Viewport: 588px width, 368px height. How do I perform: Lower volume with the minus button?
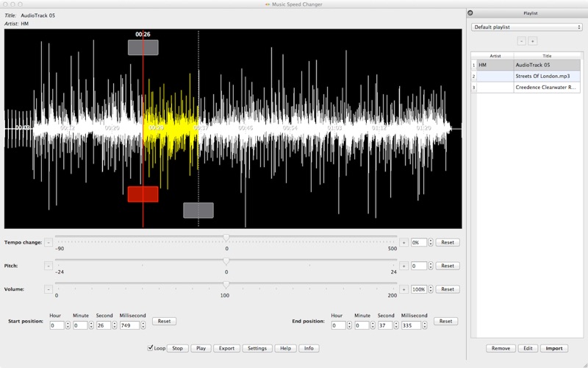[x=49, y=289]
